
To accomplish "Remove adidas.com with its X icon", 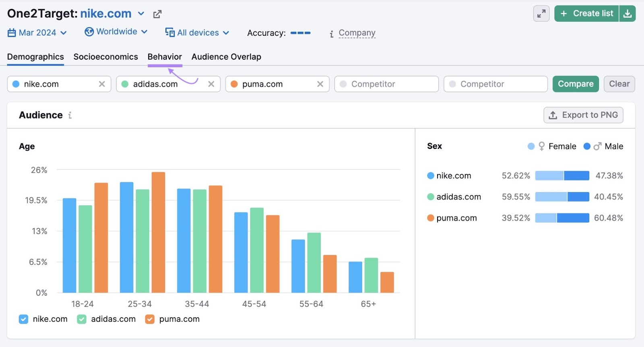I will pos(211,84).
